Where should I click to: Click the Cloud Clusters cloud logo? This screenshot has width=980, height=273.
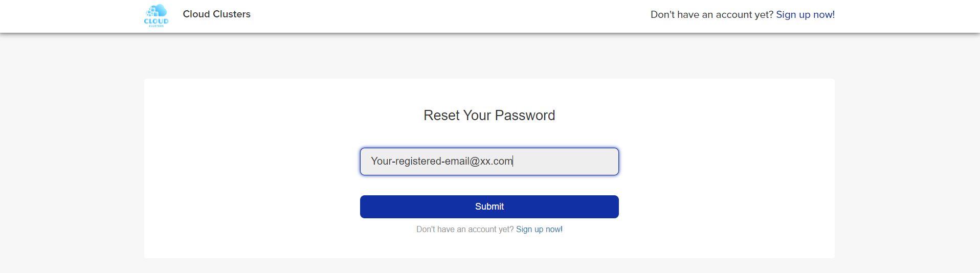(157, 15)
